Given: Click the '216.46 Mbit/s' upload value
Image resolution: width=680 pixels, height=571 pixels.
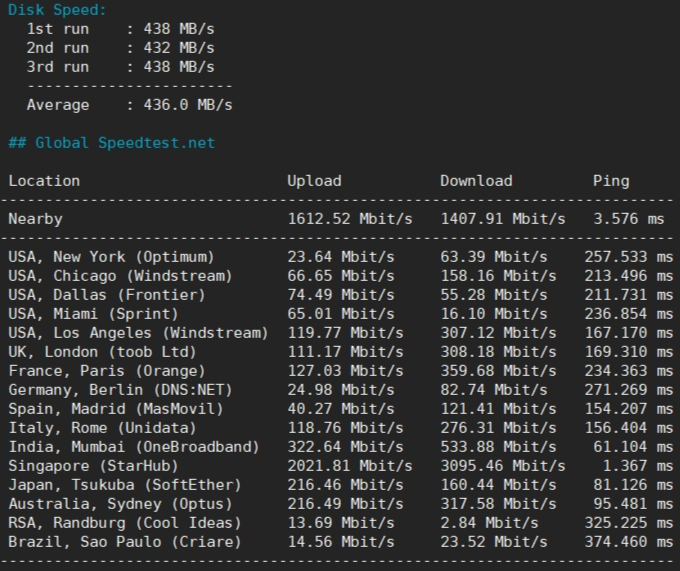Looking at the screenshot, I should [345, 486].
